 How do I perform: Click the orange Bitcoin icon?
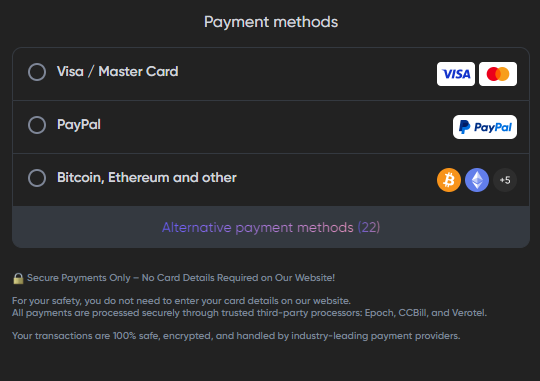[x=449, y=180]
